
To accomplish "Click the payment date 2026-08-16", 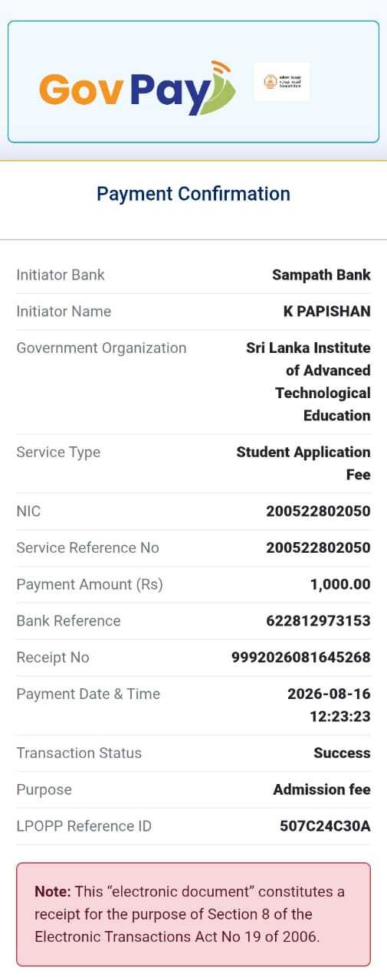I will [329, 694].
